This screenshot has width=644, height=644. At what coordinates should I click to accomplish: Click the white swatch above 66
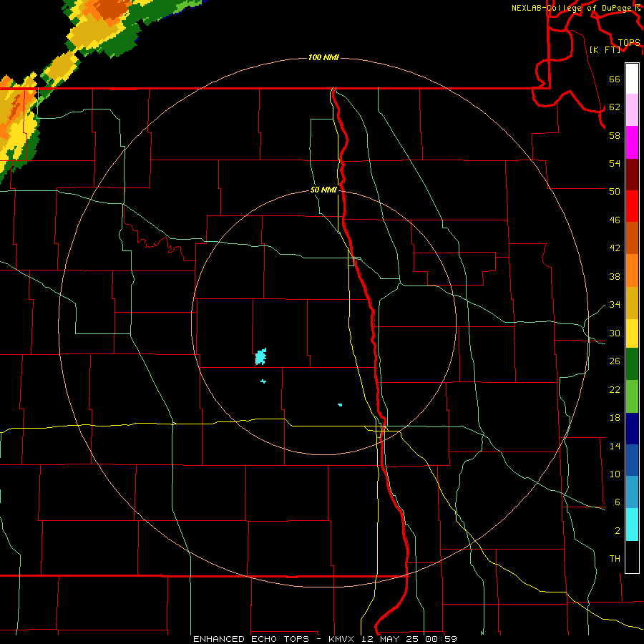(632, 79)
